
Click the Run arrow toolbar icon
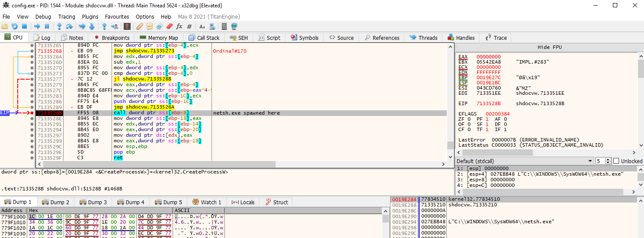37,26
